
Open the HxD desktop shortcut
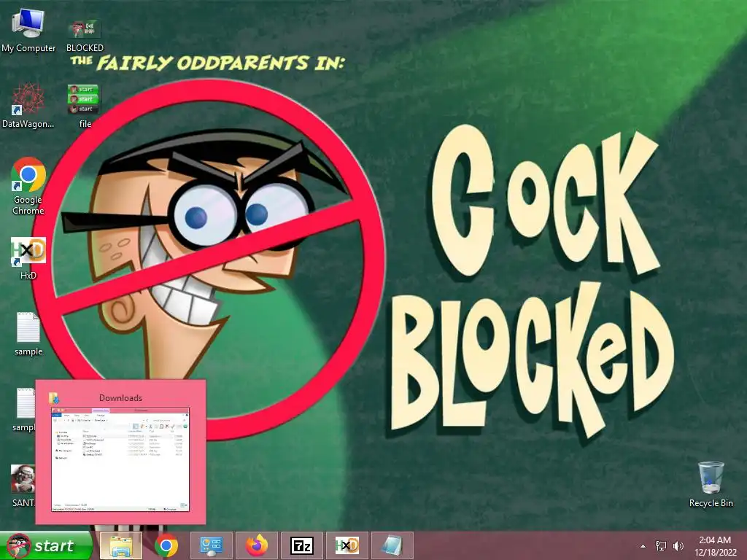(x=28, y=258)
